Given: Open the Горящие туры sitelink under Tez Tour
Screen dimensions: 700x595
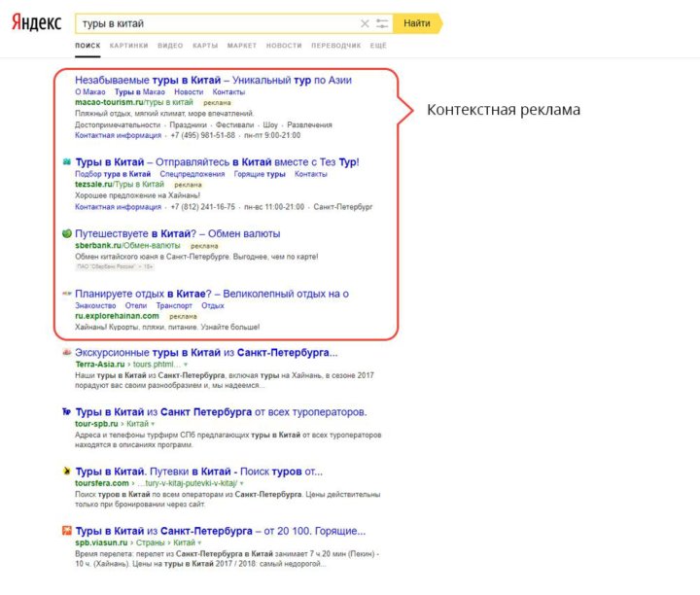Looking at the screenshot, I should (262, 173).
